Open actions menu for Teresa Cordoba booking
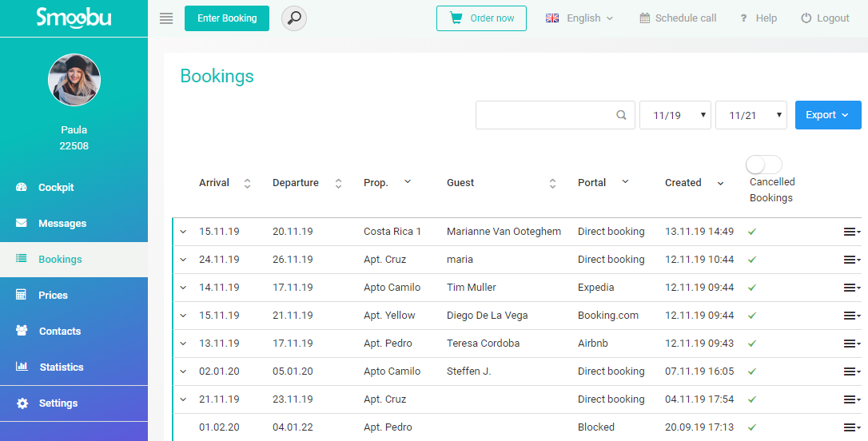 [851, 344]
